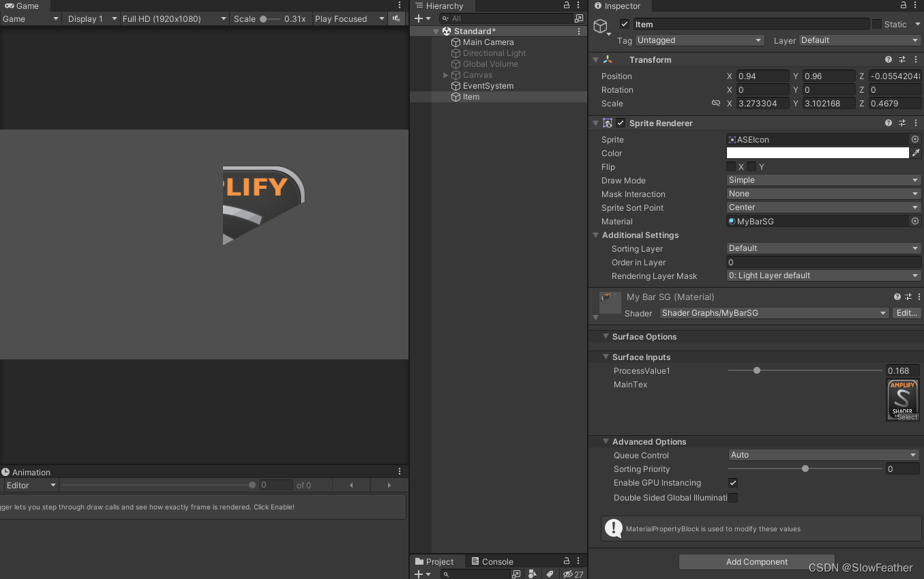
Task: Open Sprite Renderer presets icon
Action: click(902, 123)
